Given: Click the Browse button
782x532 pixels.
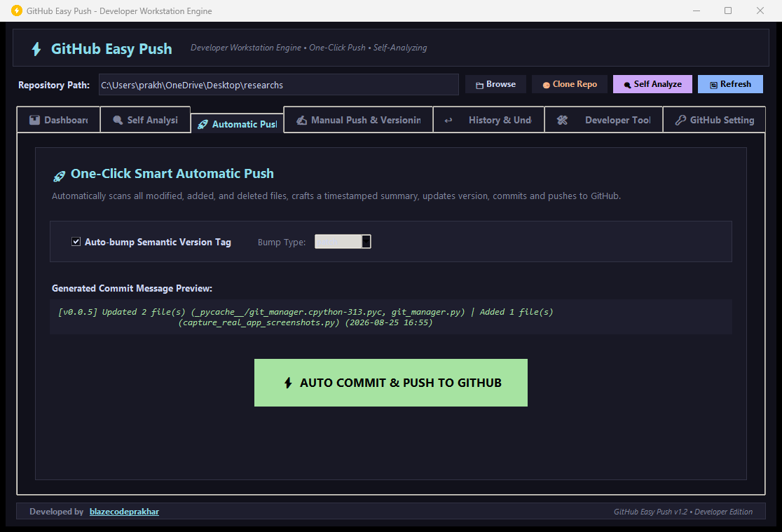Looking at the screenshot, I should (x=495, y=84).
